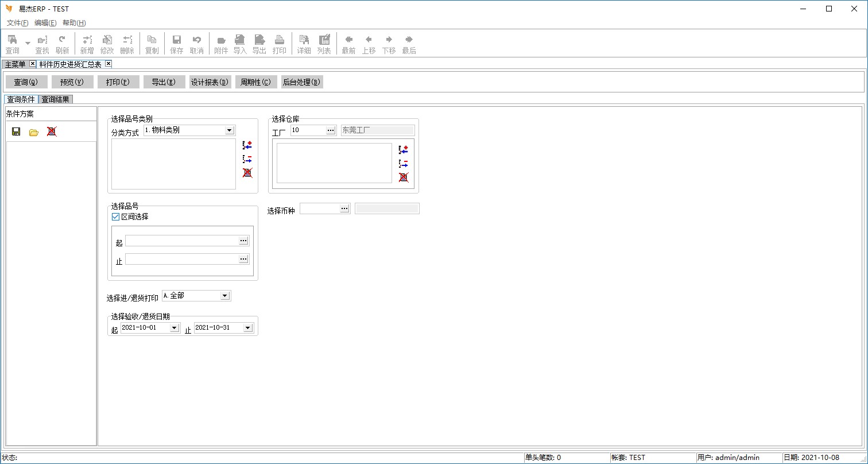Delete condition scheme with red icon
Viewport: 868px width, 464px height.
[x=52, y=132]
